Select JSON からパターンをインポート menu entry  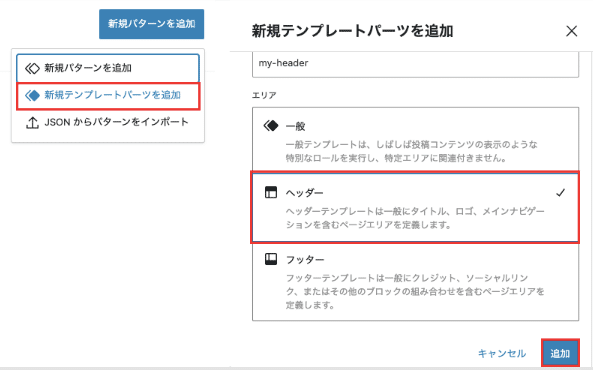pyautogui.click(x=108, y=122)
